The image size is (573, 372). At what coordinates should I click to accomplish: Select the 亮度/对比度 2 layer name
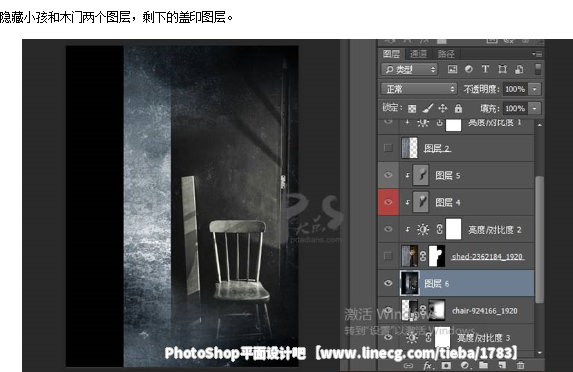tap(495, 229)
